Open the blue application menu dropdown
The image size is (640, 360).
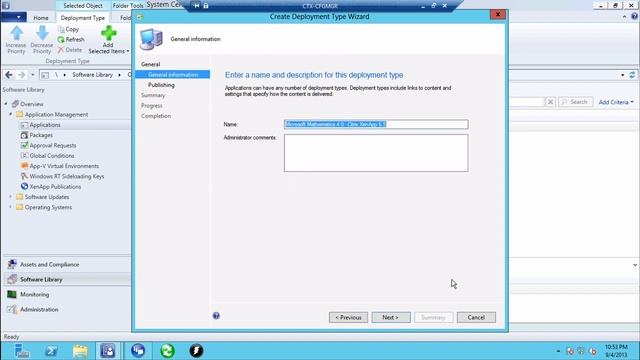click(x=14, y=18)
